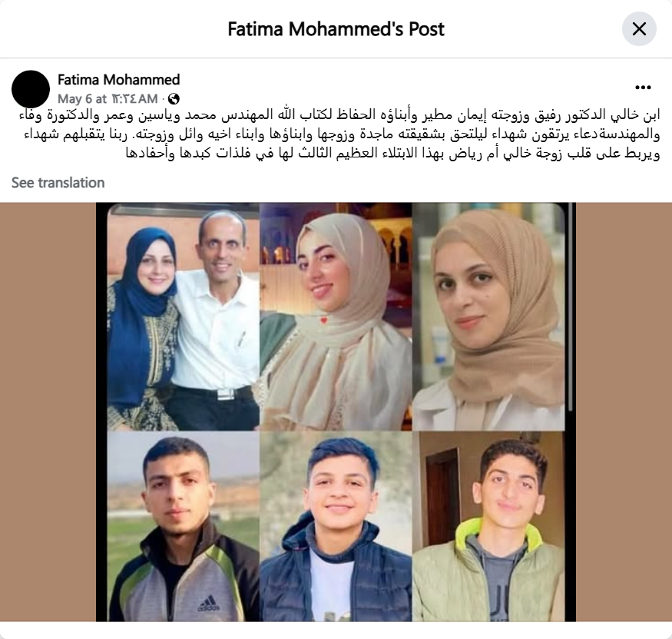Click See translation link
The width and height of the screenshot is (672, 639).
point(58,183)
